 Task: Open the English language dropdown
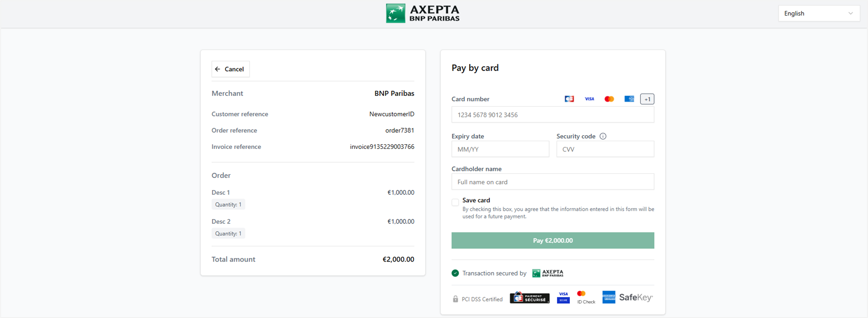818,13
